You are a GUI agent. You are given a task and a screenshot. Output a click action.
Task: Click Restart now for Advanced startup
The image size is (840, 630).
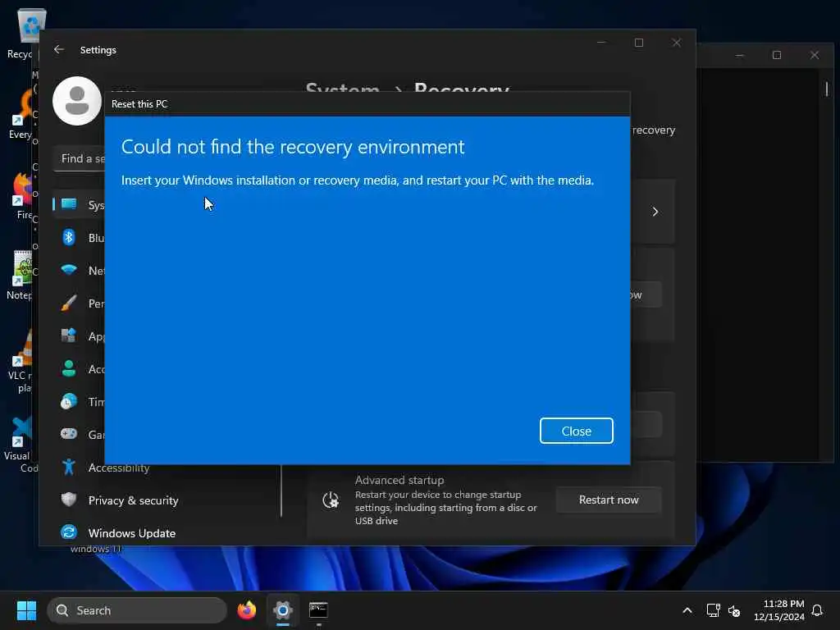(609, 500)
